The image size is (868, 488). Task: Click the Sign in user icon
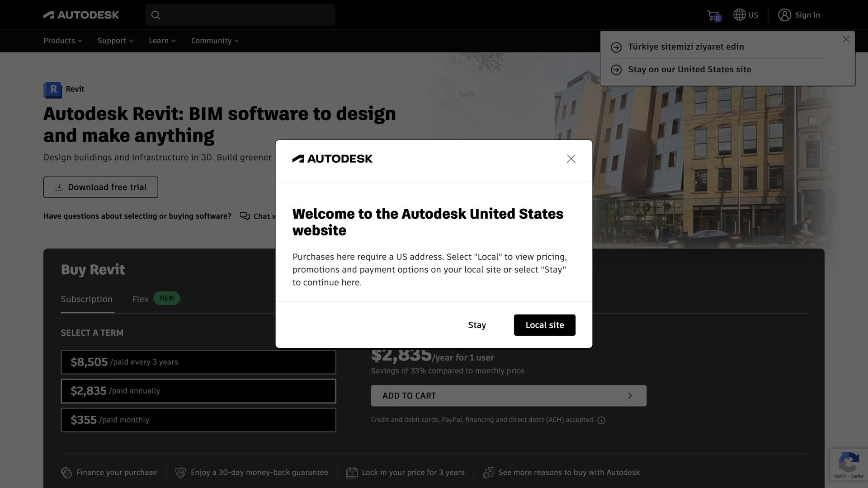pyautogui.click(x=784, y=14)
